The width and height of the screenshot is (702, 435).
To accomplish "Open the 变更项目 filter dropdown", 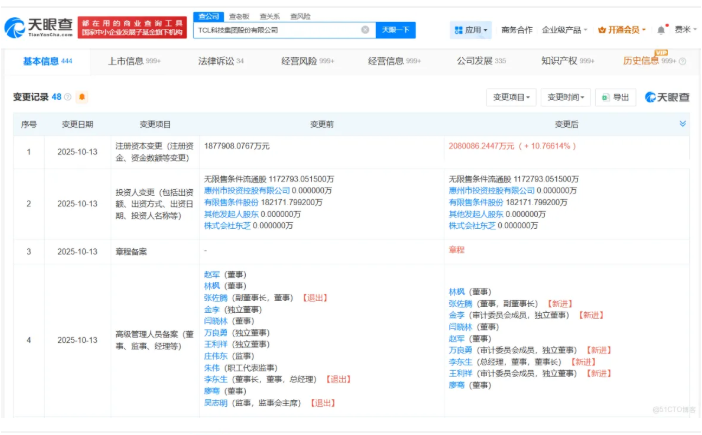I will [511, 97].
